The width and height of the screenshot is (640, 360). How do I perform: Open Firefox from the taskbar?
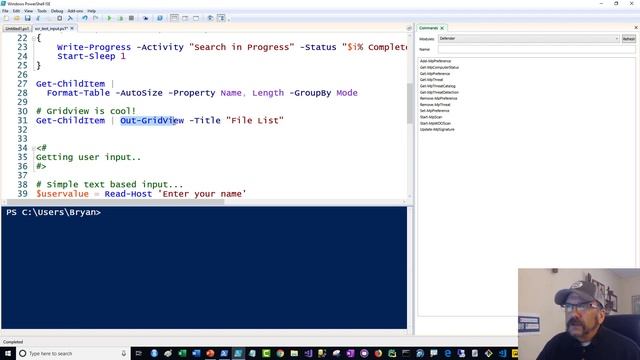tap(378, 353)
